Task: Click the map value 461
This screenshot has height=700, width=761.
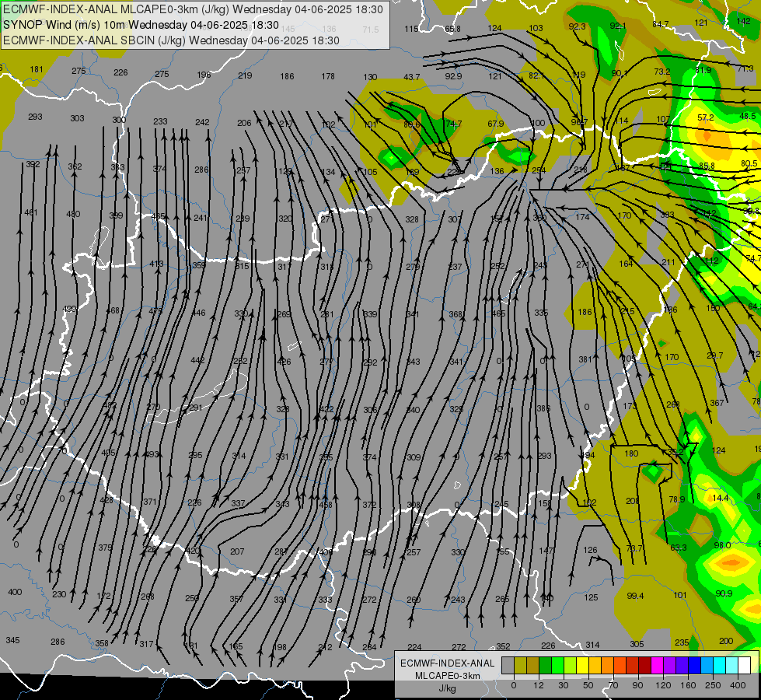Action: (x=31, y=212)
